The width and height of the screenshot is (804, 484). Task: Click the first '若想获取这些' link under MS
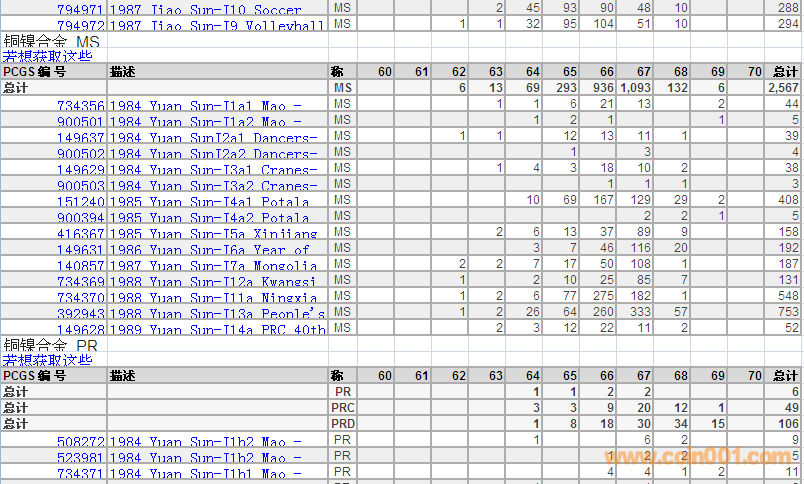pyautogui.click(x=47, y=56)
